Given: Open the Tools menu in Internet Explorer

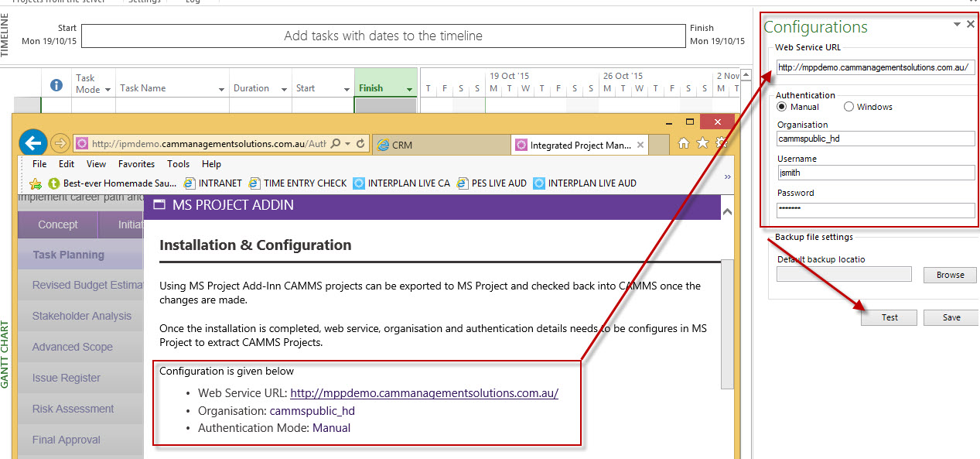Looking at the screenshot, I should click(x=179, y=164).
